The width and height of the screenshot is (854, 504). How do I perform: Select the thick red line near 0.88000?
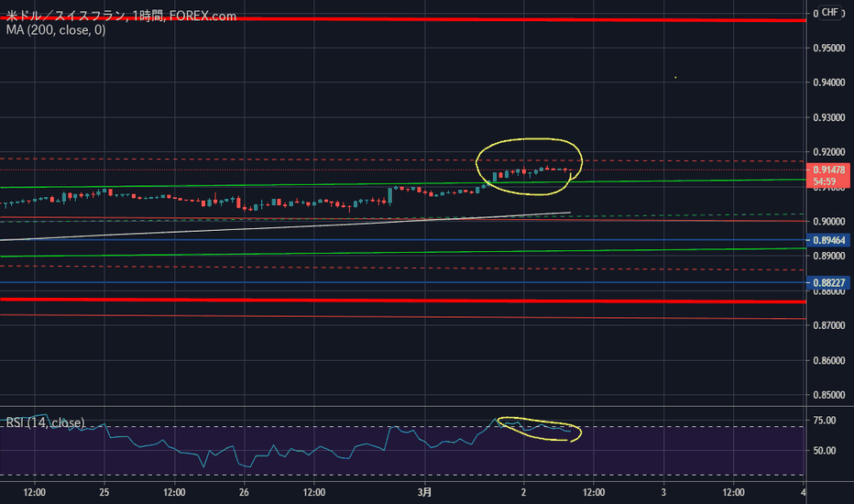(403, 301)
